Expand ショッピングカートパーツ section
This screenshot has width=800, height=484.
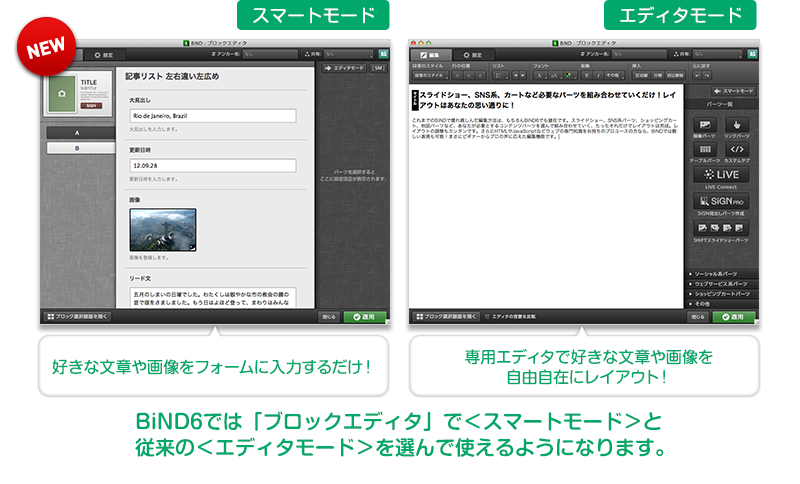(x=721, y=294)
